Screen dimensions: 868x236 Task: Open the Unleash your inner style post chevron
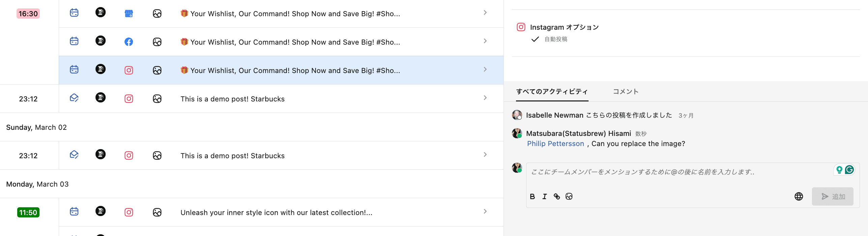[485, 212]
